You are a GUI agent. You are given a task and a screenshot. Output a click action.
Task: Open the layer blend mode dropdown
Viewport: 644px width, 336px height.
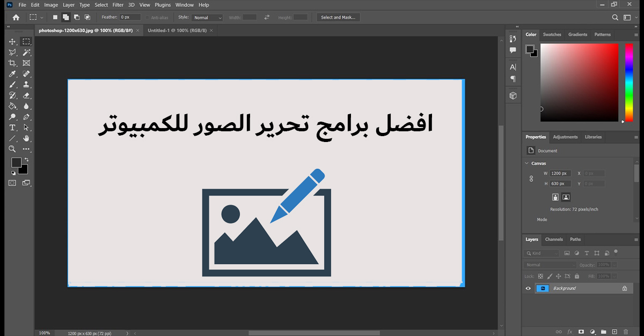550,265
